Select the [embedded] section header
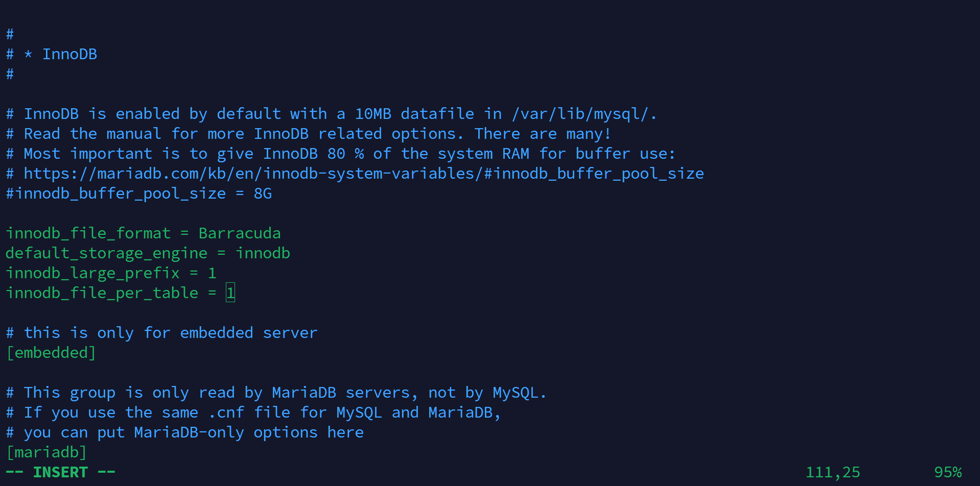Viewport: 980px width, 486px height. 51,353
